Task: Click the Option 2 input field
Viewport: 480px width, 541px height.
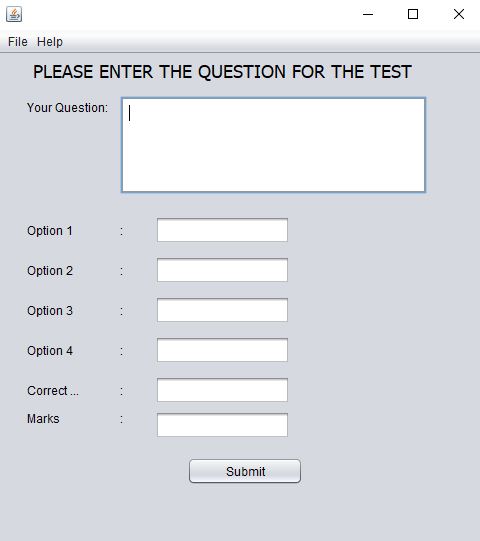Action: coord(222,270)
